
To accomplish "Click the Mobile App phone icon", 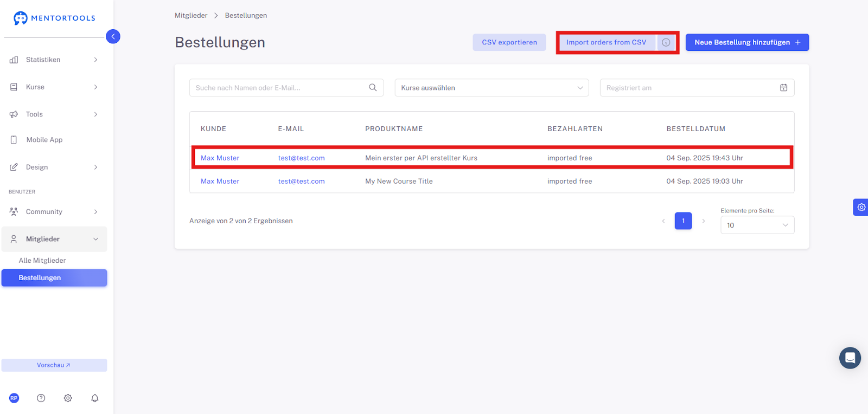I will [14, 140].
